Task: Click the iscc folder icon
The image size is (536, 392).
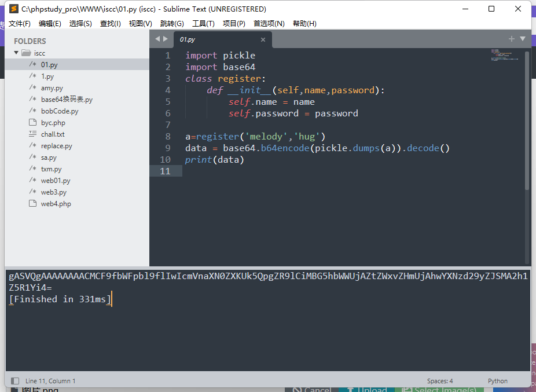Action: (x=26, y=53)
